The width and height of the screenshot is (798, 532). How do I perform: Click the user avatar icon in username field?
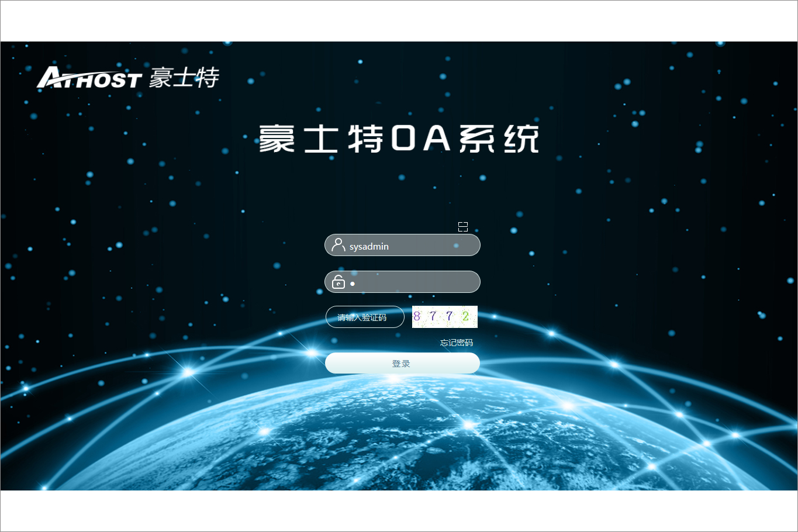coord(338,244)
